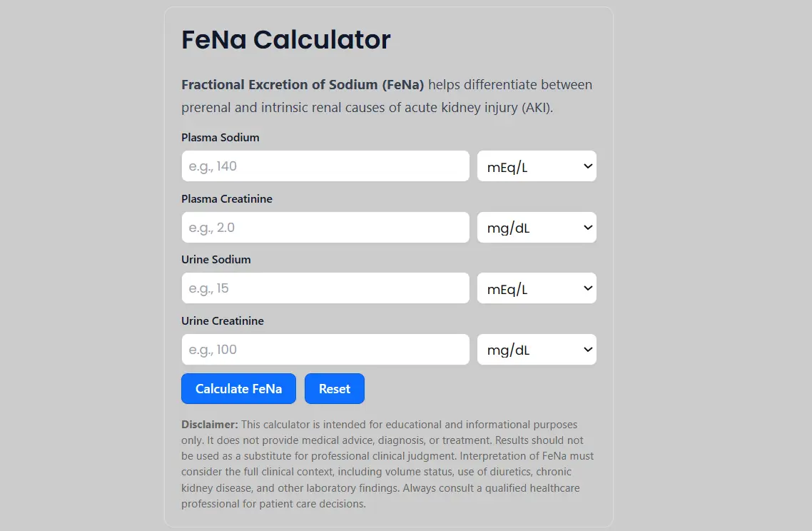Expand the chevron next to mEq/L for Urine Sodium
The width and height of the screenshot is (812, 531).
coord(587,288)
